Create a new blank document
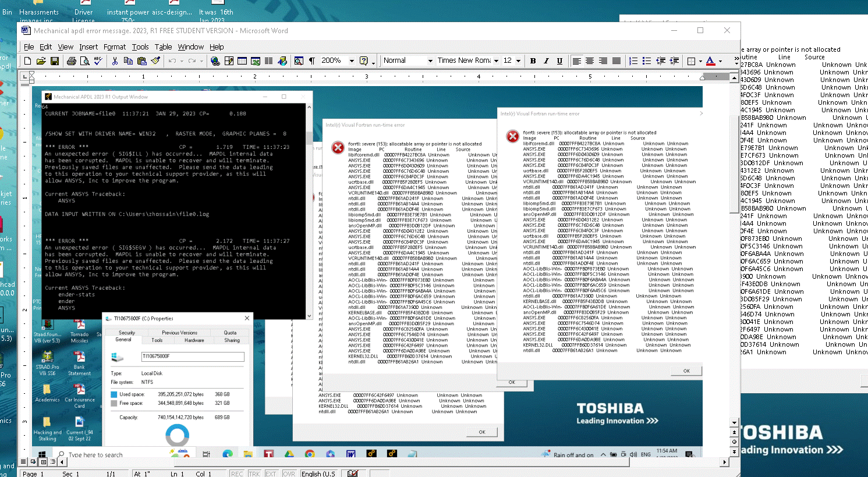Screen dimensions: 868x477 [27, 60]
